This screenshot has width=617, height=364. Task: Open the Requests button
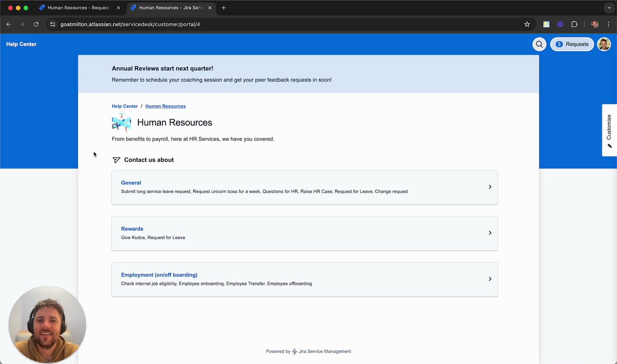click(x=572, y=44)
